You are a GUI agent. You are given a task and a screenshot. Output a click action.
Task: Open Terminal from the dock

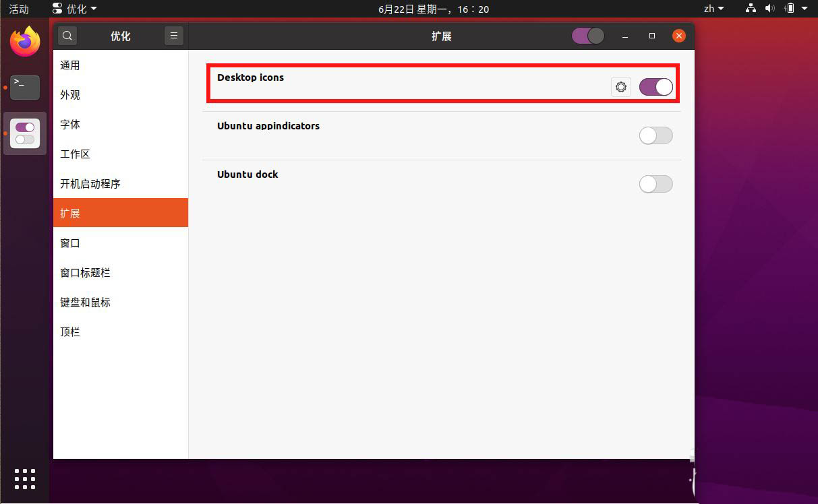click(25, 87)
